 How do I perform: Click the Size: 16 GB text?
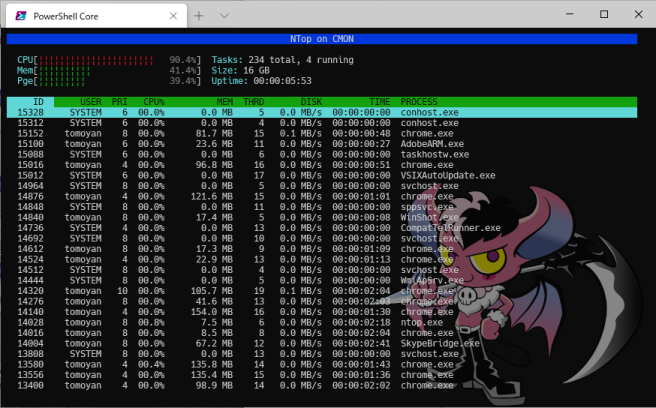(240, 70)
